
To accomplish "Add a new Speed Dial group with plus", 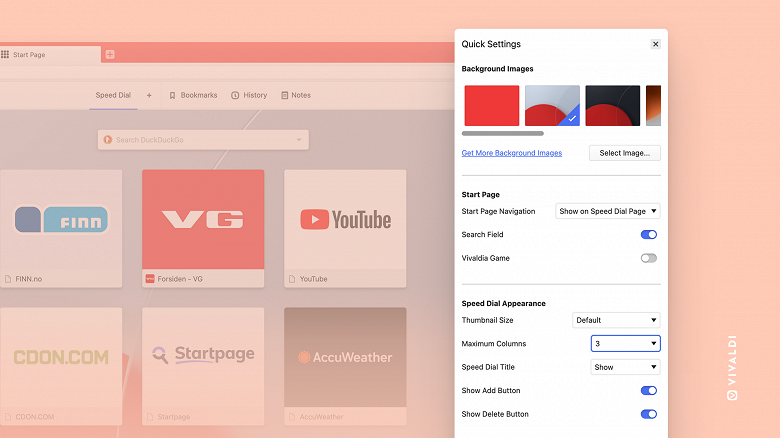I will (149, 95).
